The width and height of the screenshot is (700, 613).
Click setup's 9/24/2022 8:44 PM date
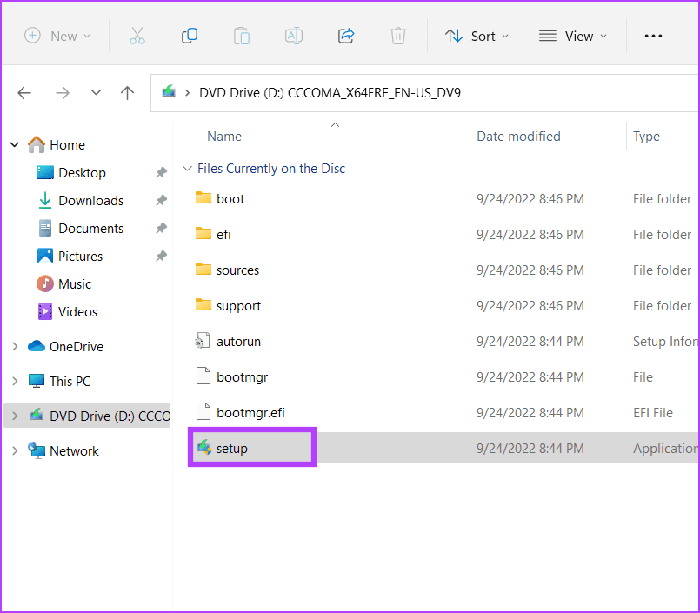point(530,449)
